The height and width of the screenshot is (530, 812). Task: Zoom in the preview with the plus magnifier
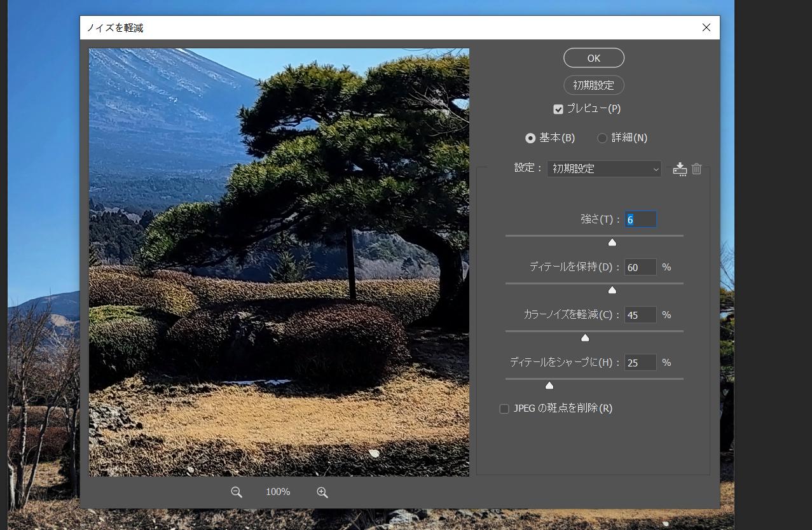(x=322, y=492)
